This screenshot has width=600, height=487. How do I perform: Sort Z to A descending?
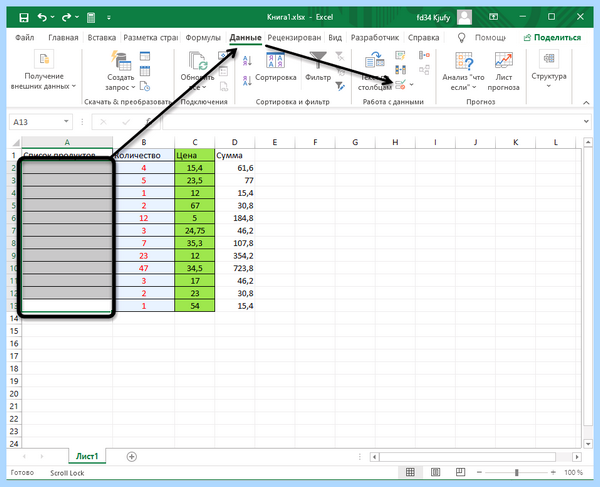point(247,80)
